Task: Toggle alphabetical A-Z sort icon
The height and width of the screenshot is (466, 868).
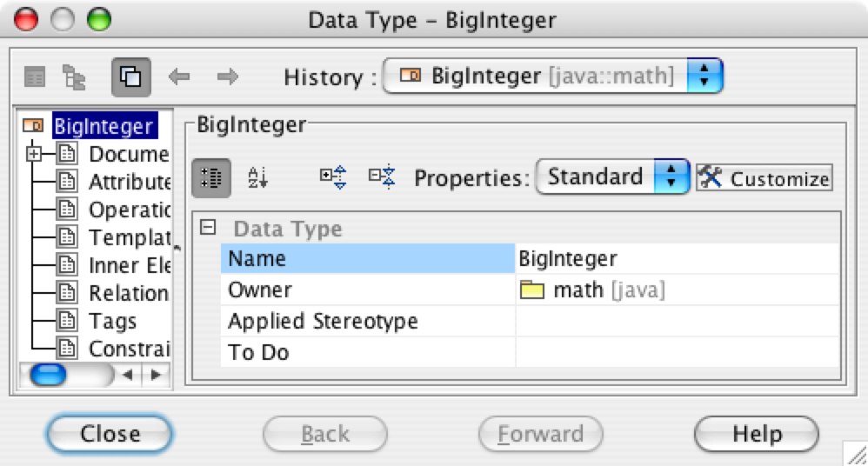Action: coord(258,177)
